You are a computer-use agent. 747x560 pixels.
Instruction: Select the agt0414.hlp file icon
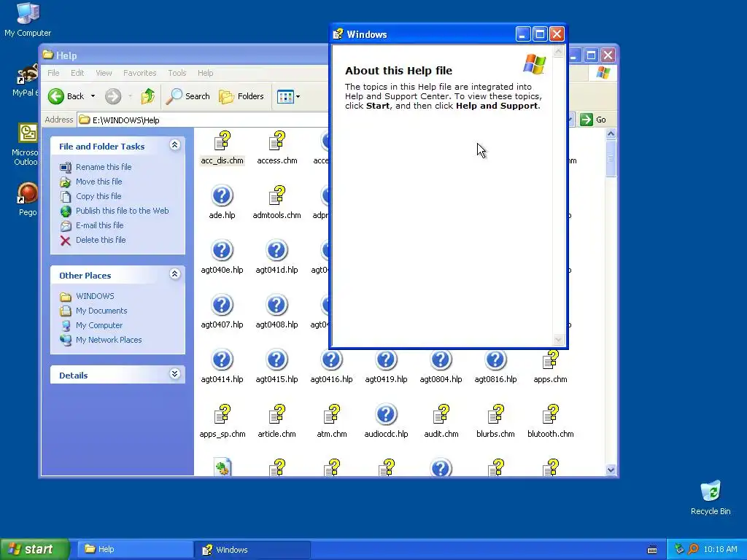point(222,360)
